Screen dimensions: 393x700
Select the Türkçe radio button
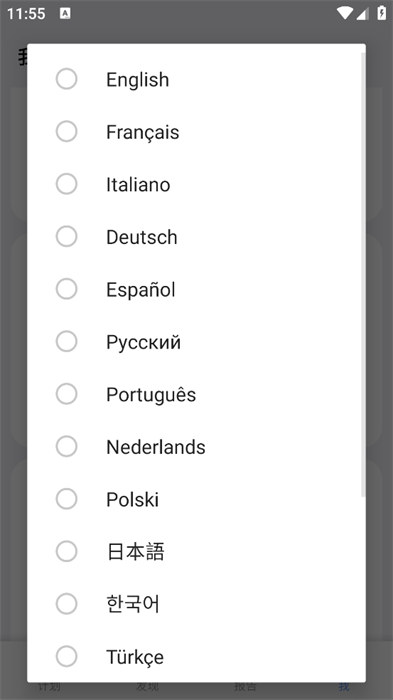(x=67, y=656)
